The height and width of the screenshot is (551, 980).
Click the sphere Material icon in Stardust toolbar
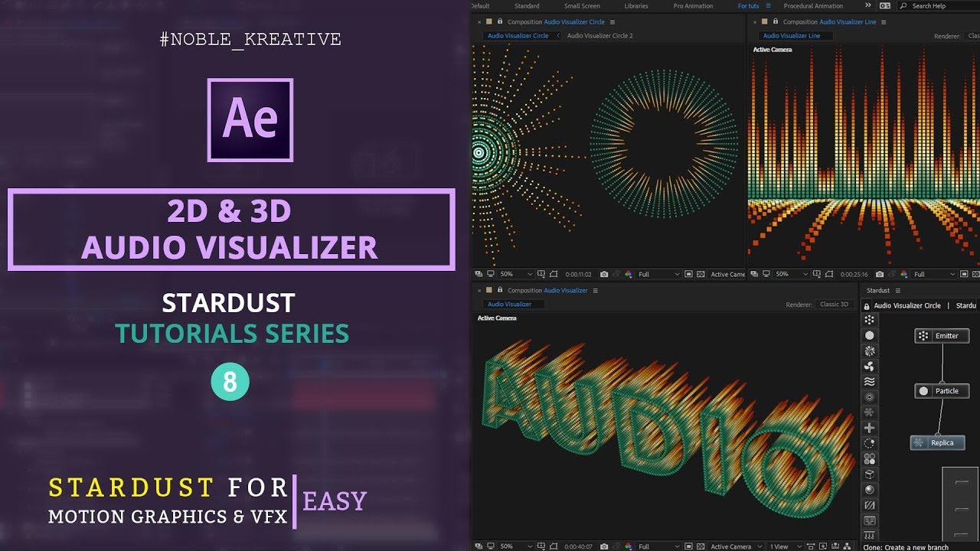[869, 490]
